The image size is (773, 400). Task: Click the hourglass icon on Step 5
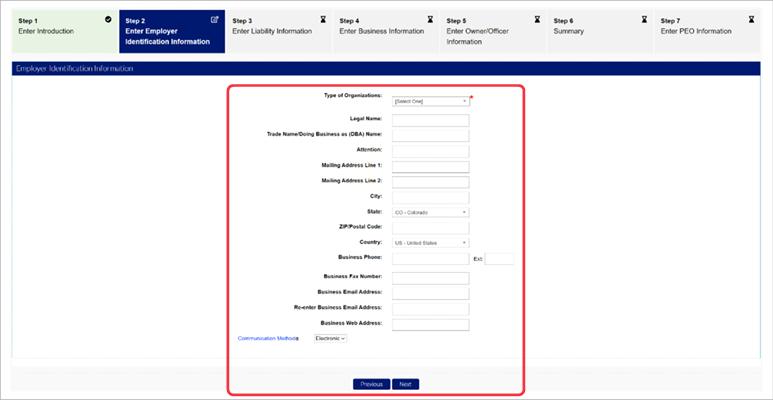pyautogui.click(x=537, y=19)
